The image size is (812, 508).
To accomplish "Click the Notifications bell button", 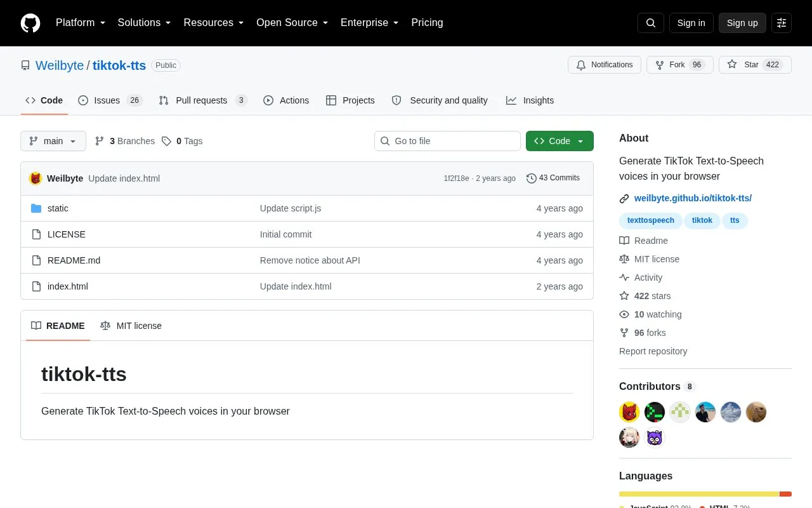I will click(605, 65).
